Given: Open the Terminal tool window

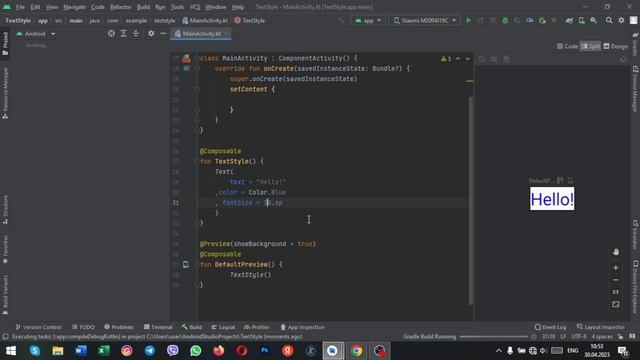Looking at the screenshot, I should tap(158, 327).
